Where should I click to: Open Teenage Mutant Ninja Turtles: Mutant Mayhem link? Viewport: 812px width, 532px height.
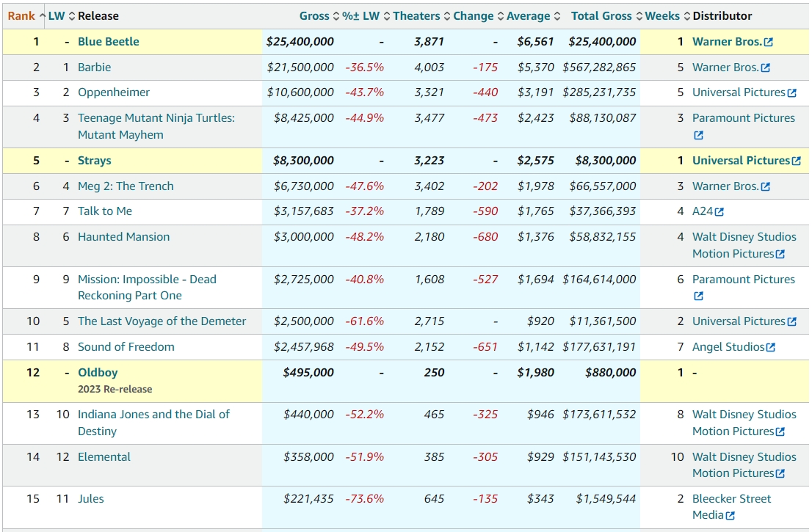coord(156,126)
